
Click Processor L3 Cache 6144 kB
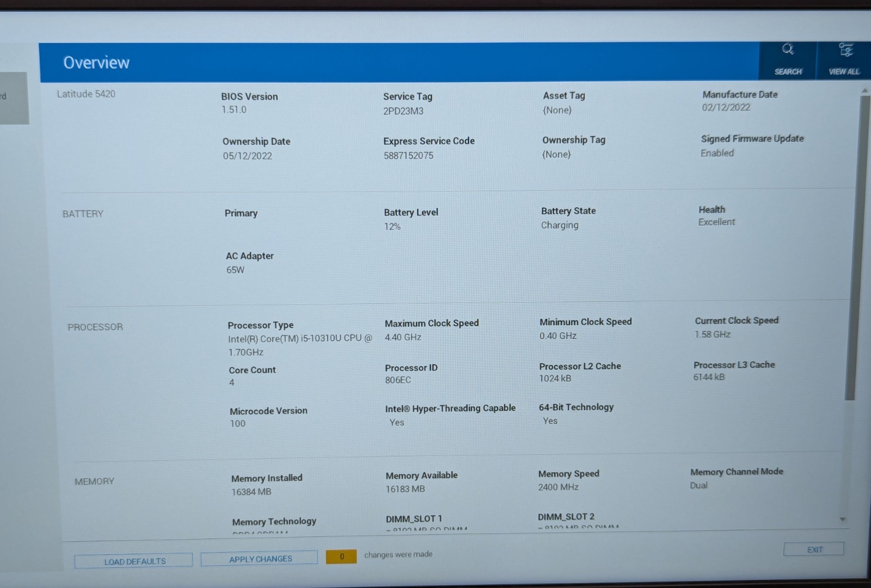[x=709, y=377]
